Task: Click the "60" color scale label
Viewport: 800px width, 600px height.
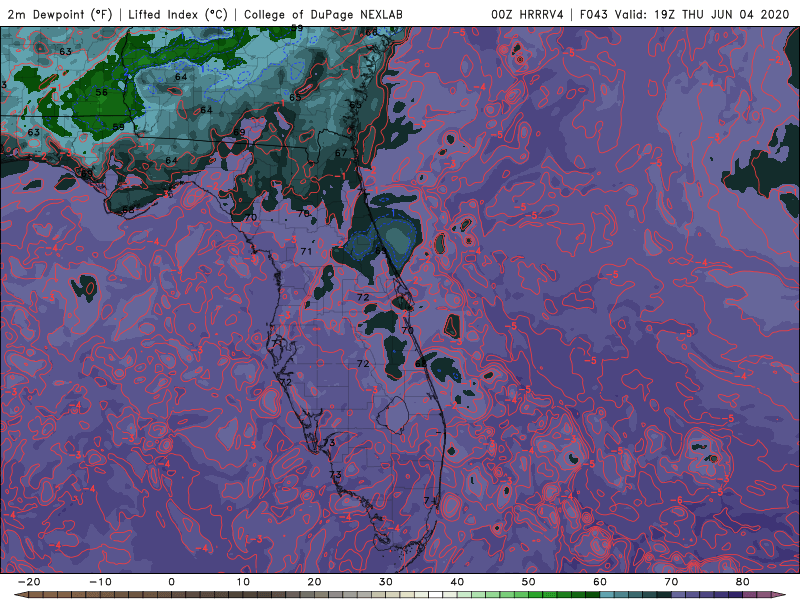Action: pyautogui.click(x=600, y=582)
